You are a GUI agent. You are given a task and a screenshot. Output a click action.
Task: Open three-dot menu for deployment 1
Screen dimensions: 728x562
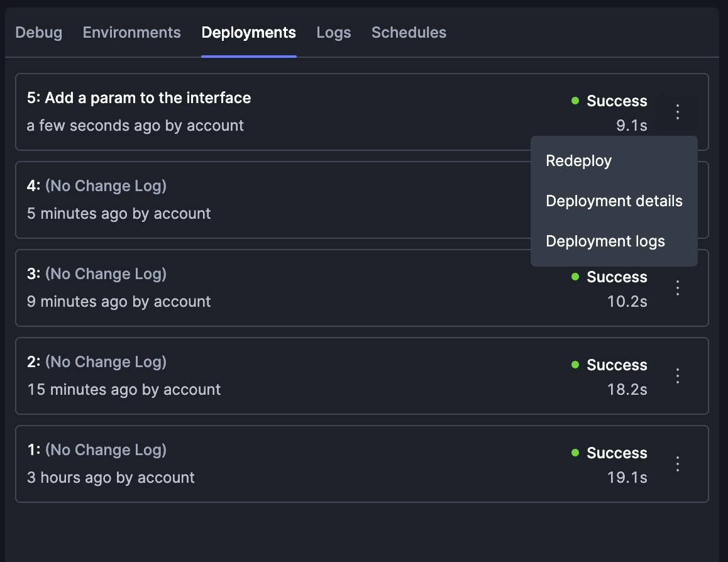click(x=678, y=463)
